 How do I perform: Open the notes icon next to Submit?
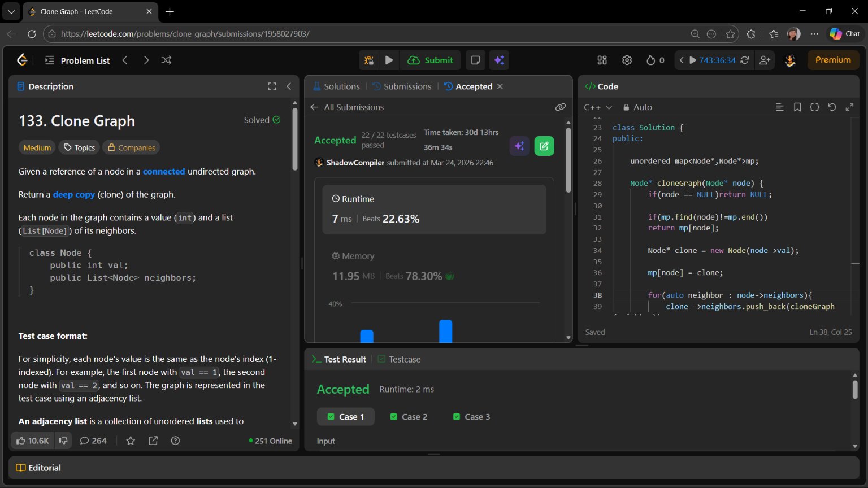tap(475, 60)
